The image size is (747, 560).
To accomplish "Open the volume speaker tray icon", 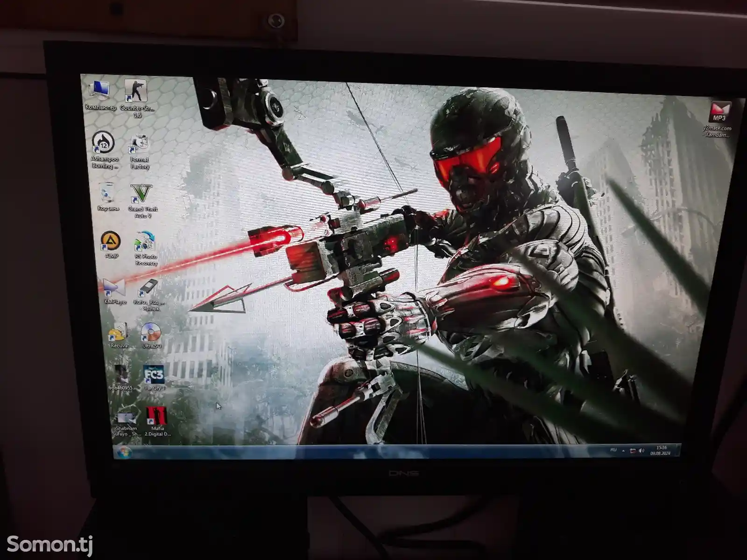I will (x=641, y=451).
